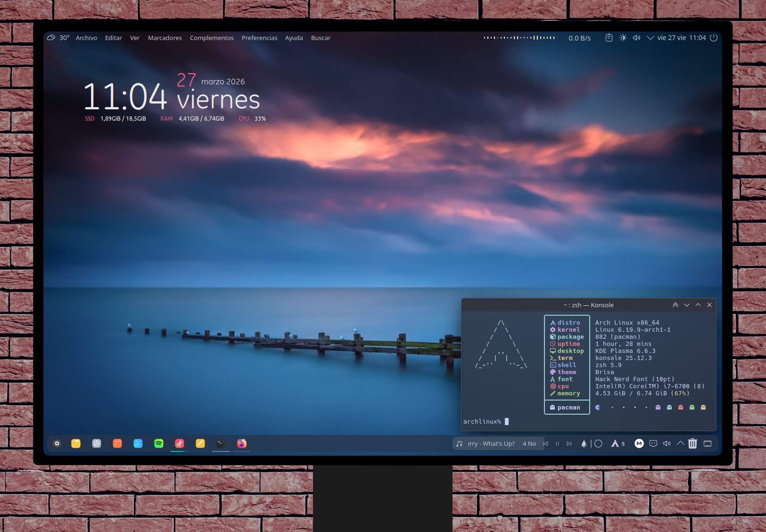Click the 'What's Up?' track title
The height and width of the screenshot is (532, 766).
499,443
